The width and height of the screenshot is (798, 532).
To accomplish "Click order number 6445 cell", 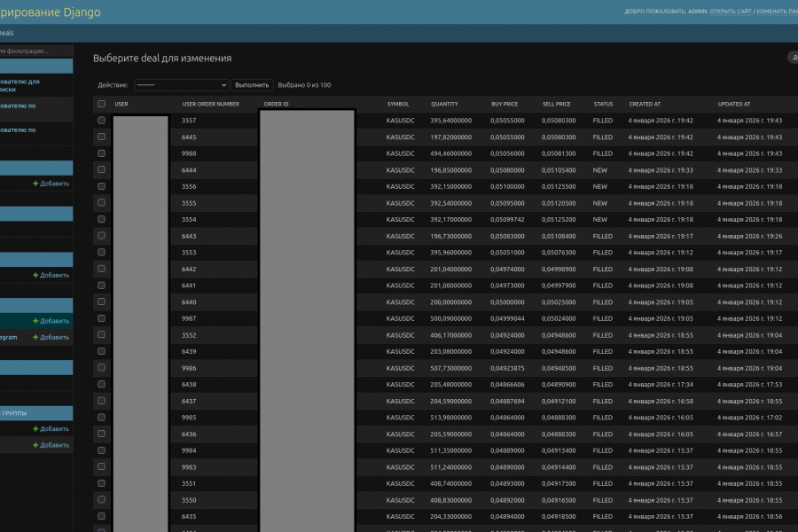I will (x=189, y=137).
